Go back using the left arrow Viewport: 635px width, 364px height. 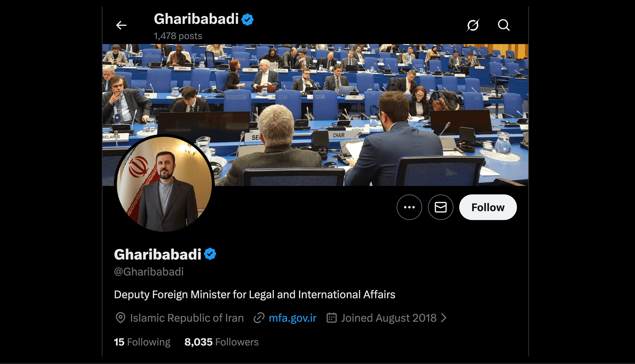tap(121, 25)
